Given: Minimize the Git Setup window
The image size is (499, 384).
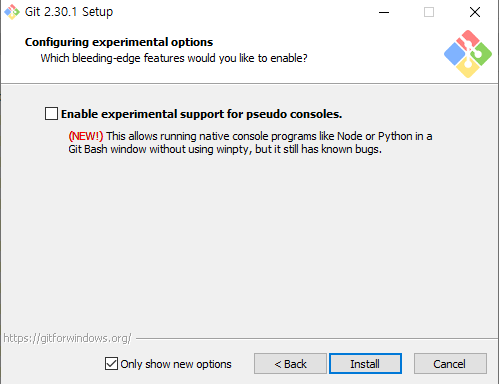Looking at the screenshot, I should click(x=384, y=12).
